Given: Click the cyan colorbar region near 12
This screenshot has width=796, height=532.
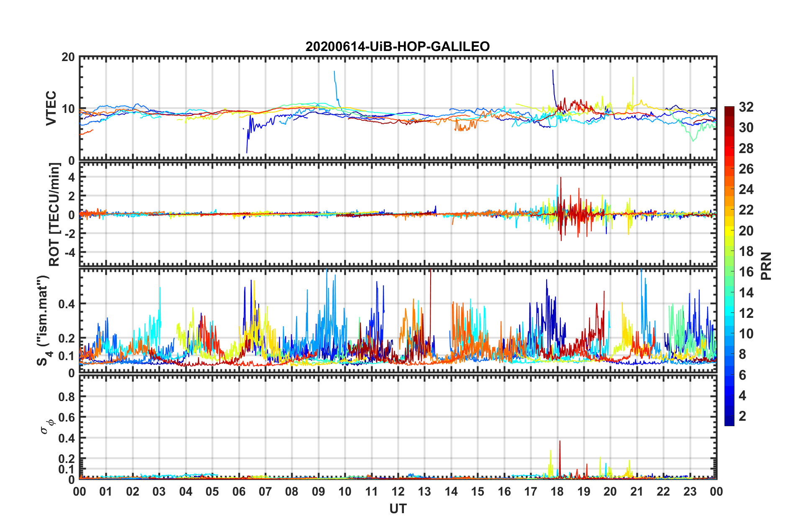Looking at the screenshot, I should pyautogui.click(x=729, y=313).
